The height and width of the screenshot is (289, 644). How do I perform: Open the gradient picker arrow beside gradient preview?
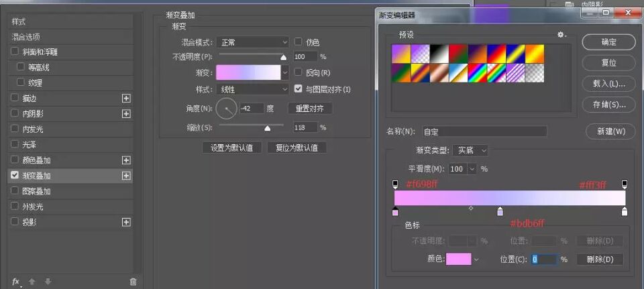tap(286, 73)
